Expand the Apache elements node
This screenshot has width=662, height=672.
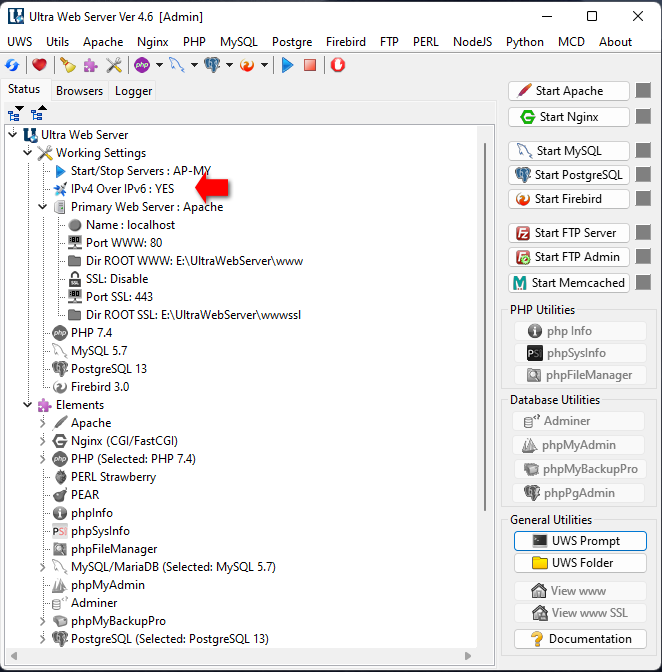tap(42, 423)
